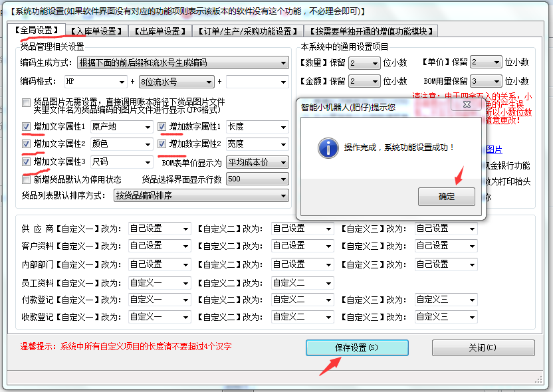Click the 保存设置(S) button

pyautogui.click(x=356, y=347)
